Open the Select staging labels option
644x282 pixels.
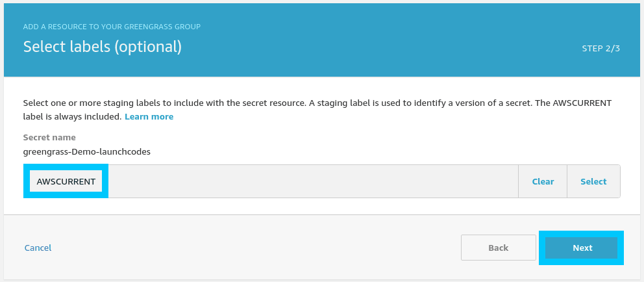(593, 181)
